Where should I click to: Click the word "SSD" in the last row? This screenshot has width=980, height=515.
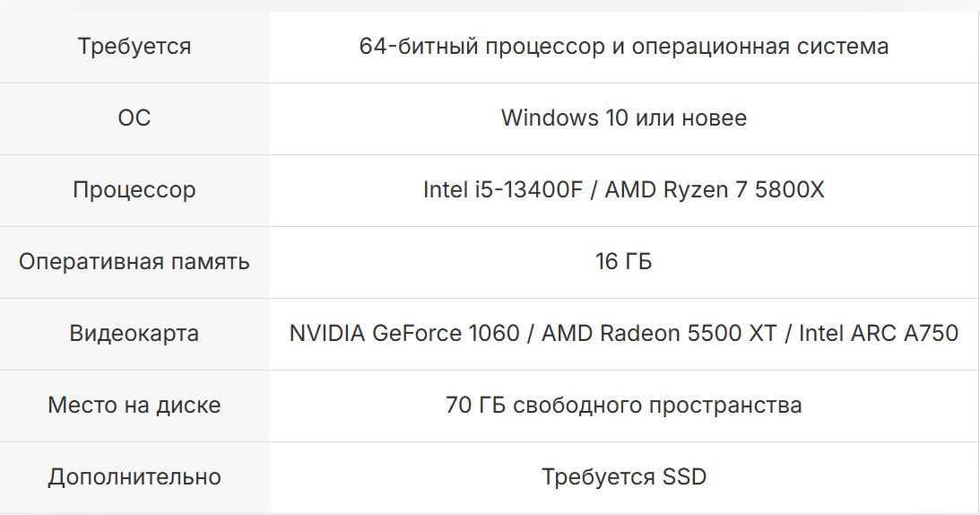click(684, 477)
